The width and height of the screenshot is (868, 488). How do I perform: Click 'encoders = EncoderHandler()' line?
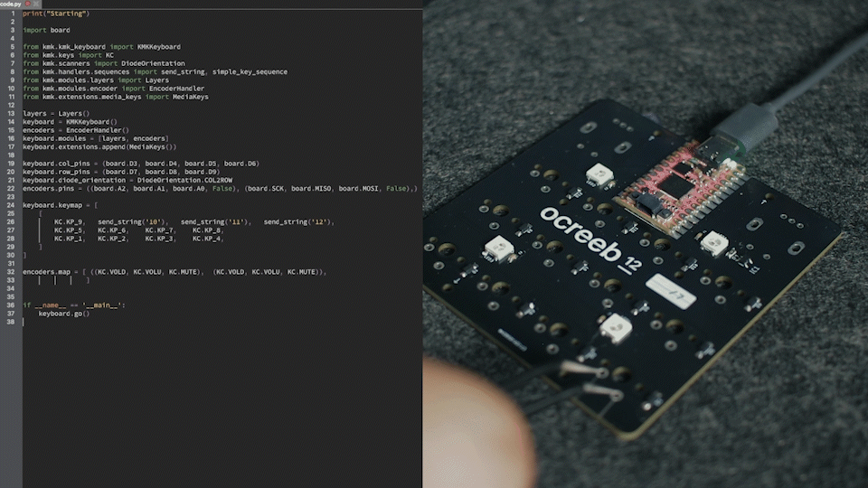coord(76,130)
